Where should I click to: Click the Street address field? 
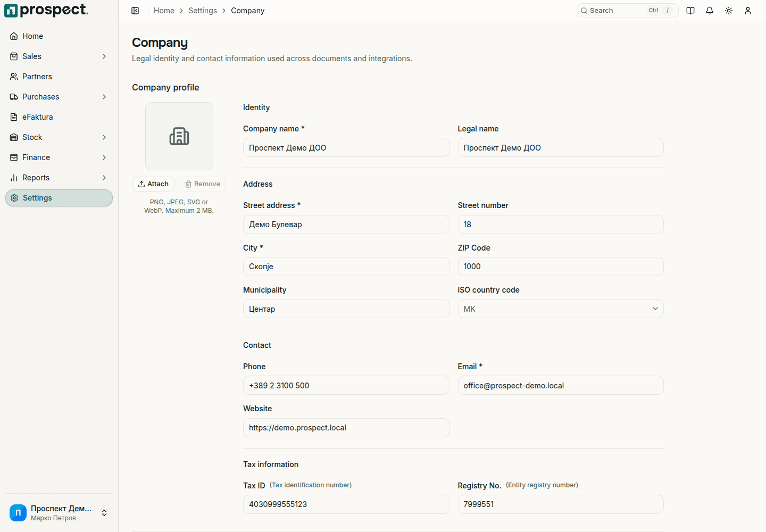point(346,225)
